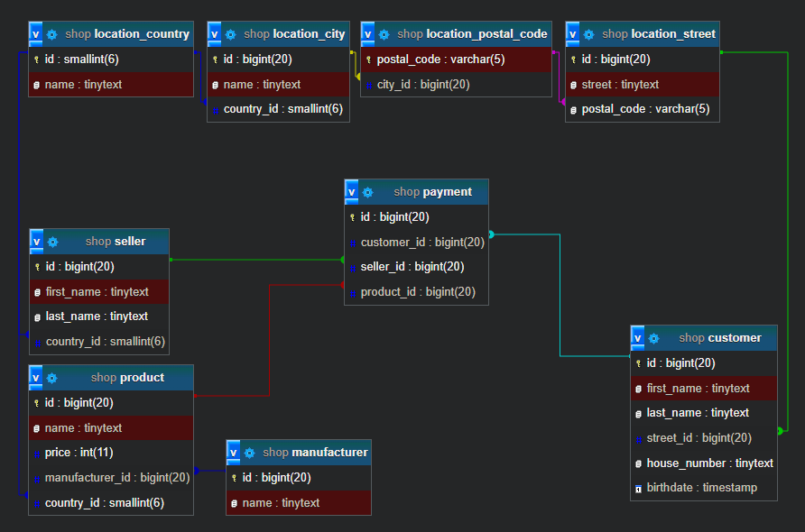Viewport: 805px width, 532px height.
Task: Click the key icon next to payment id
Action: click(354, 216)
